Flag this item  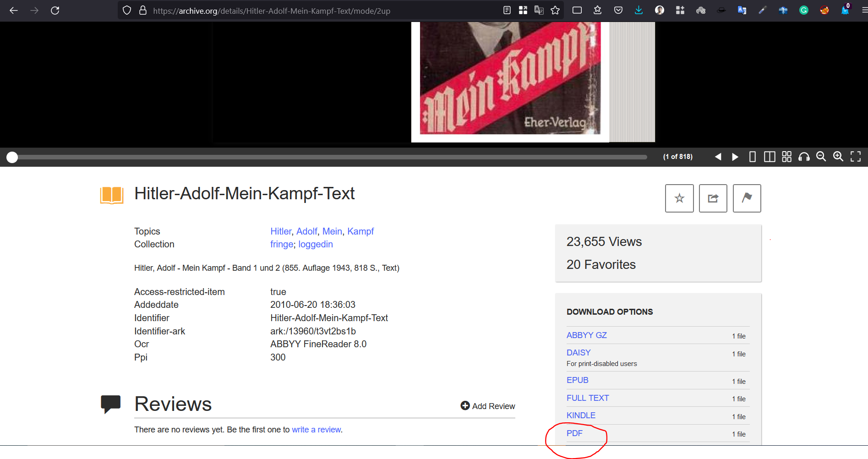pyautogui.click(x=747, y=198)
